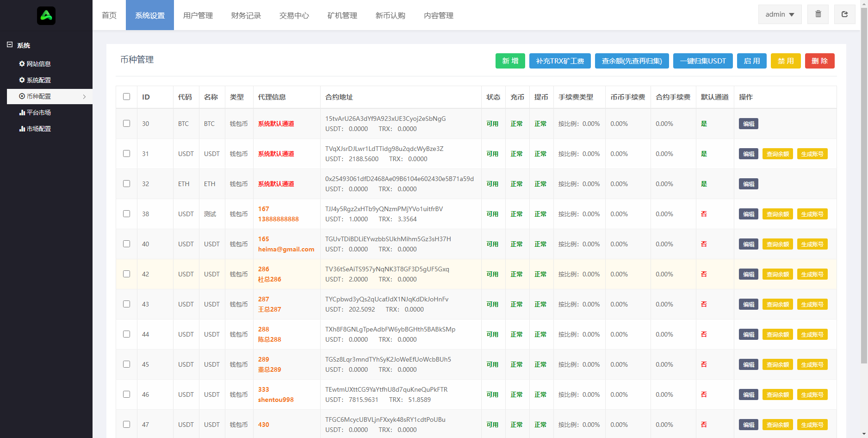Open 系统配置 via its gear icon
Image resolution: width=868 pixels, height=438 pixels.
point(22,80)
